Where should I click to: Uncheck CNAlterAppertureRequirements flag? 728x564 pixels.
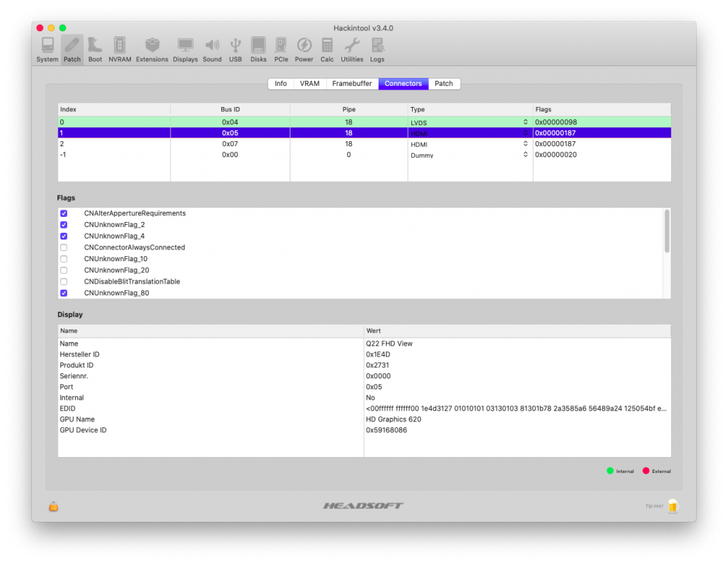[64, 213]
